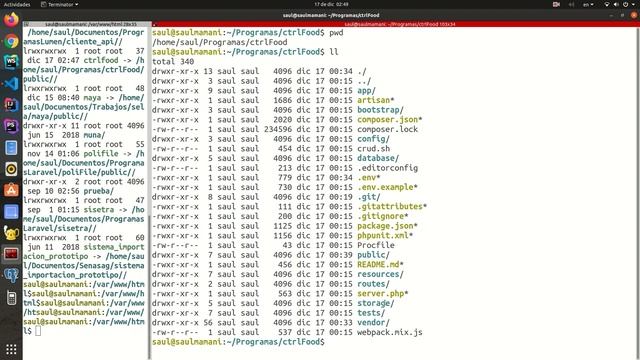Focus the right terminal prompt line
Image resolution: width=640 pixels, height=360 pixels.
(238, 342)
